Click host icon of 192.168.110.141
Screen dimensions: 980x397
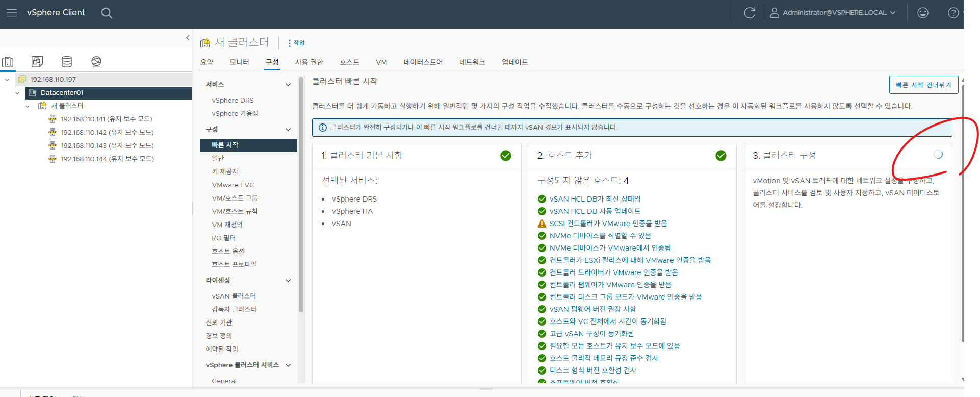point(53,119)
